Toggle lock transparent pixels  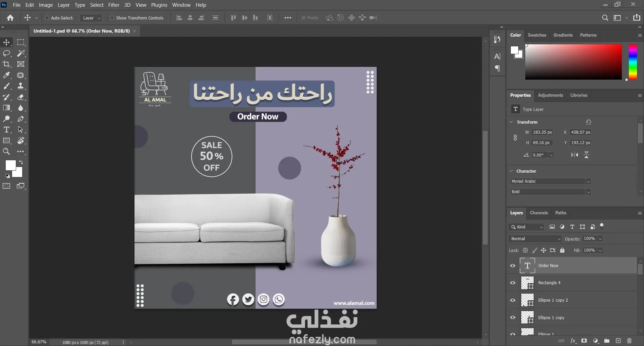click(525, 250)
